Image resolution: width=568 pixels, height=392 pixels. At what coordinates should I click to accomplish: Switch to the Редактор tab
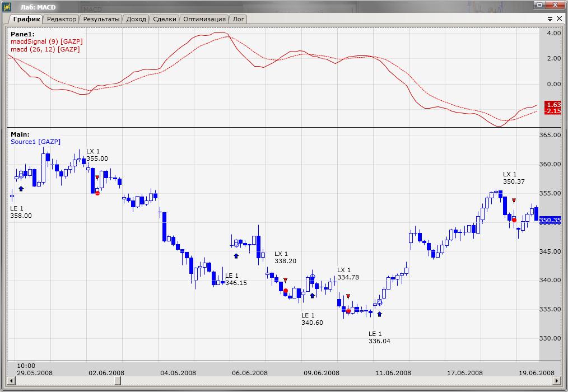(62, 18)
